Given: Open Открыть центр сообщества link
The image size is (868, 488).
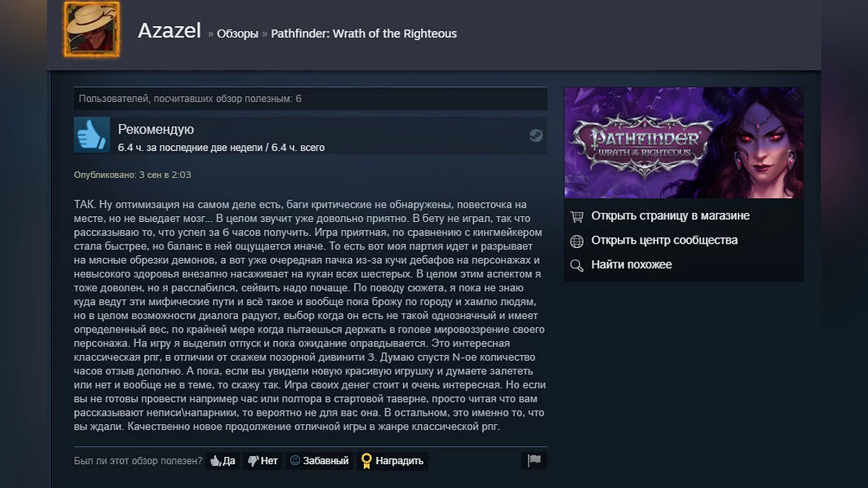Looking at the screenshot, I should pos(664,240).
